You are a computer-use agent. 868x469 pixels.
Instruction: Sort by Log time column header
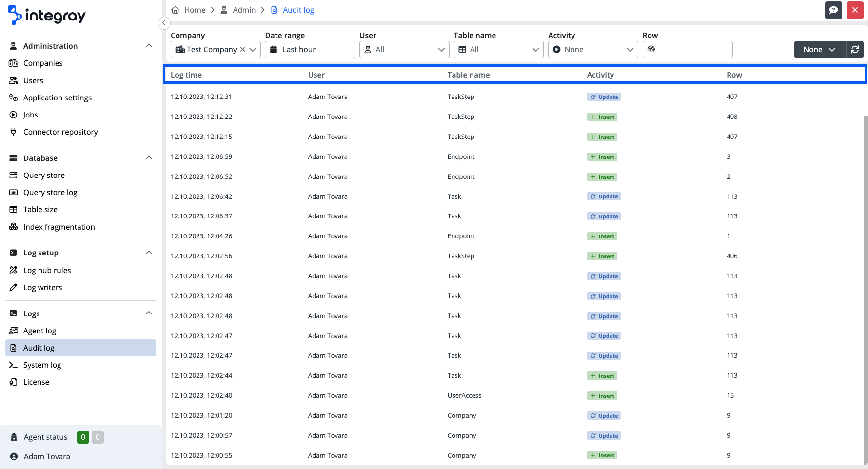pos(186,75)
